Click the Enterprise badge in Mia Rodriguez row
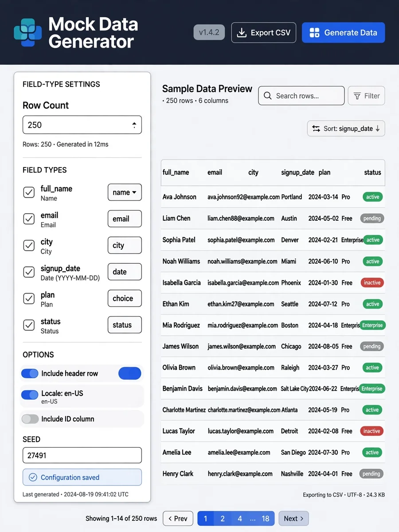This screenshot has width=399, height=532. [372, 325]
